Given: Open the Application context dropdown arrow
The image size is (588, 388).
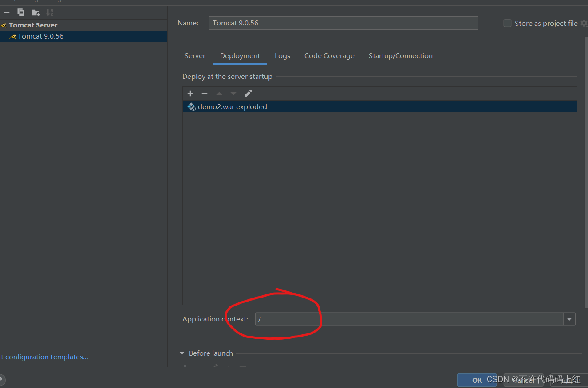Looking at the screenshot, I should 569,319.
